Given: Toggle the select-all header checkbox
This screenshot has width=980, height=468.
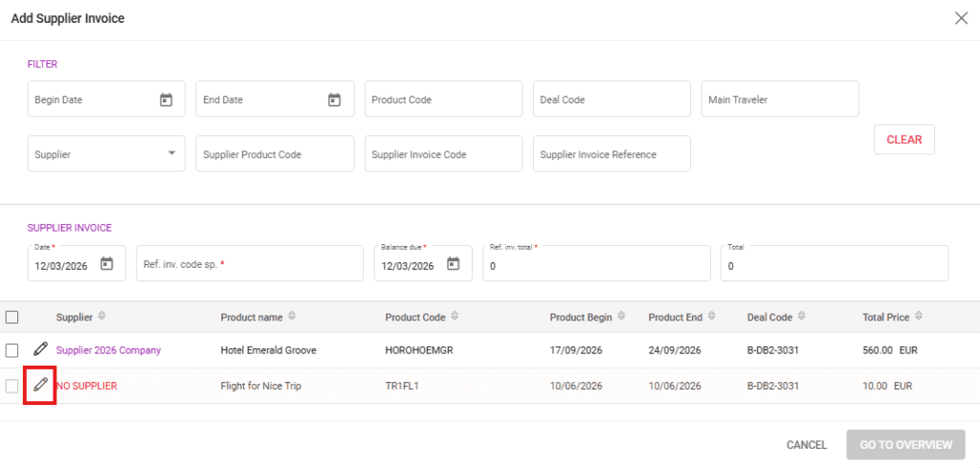Looking at the screenshot, I should (x=12, y=317).
